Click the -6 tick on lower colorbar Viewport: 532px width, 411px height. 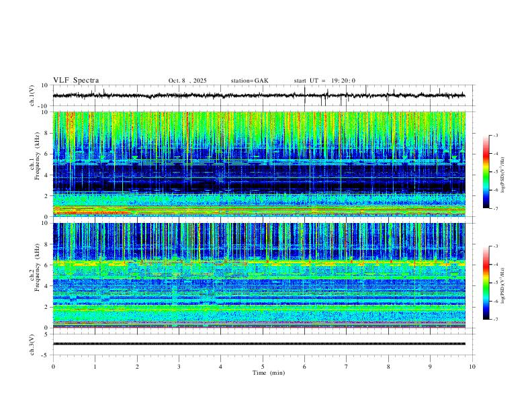click(x=495, y=301)
